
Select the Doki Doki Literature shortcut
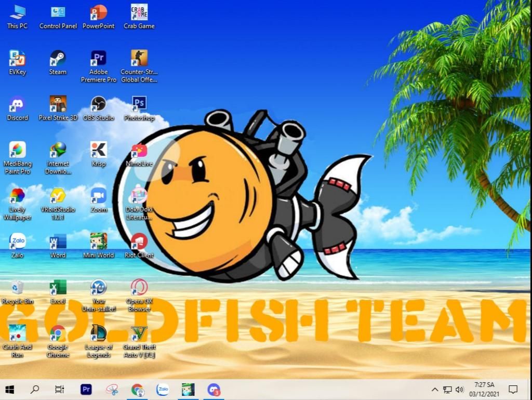[x=139, y=204]
